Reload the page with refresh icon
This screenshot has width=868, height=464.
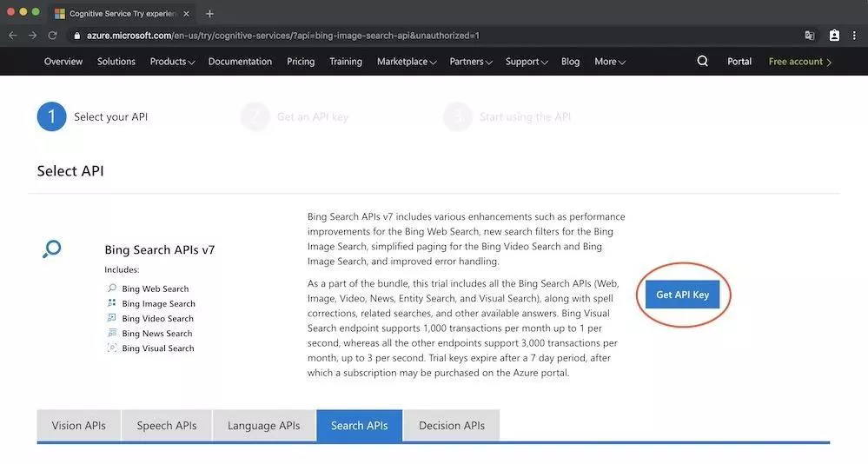(53, 36)
